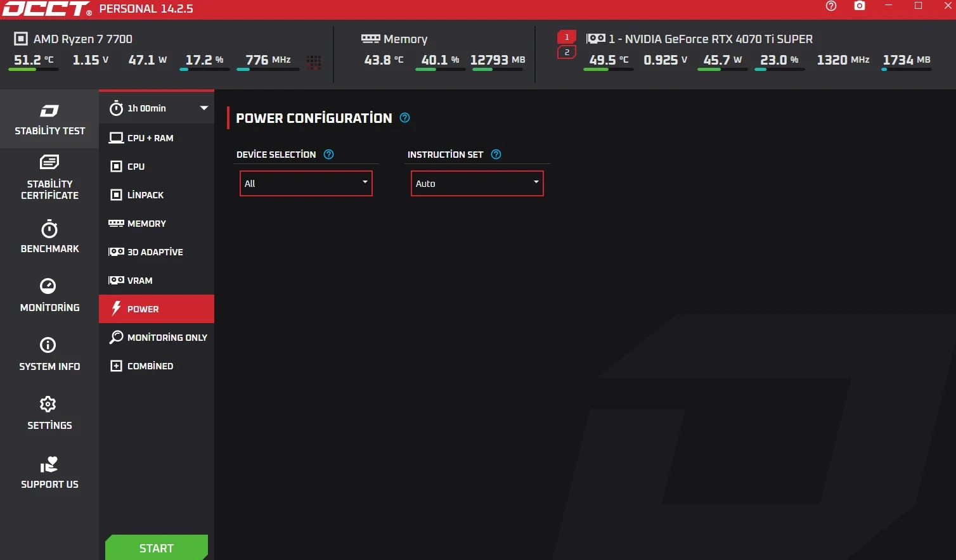Viewport: 956px width, 560px height.
Task: Click the GPU frequency 1320 MHz reading
Action: pyautogui.click(x=843, y=60)
